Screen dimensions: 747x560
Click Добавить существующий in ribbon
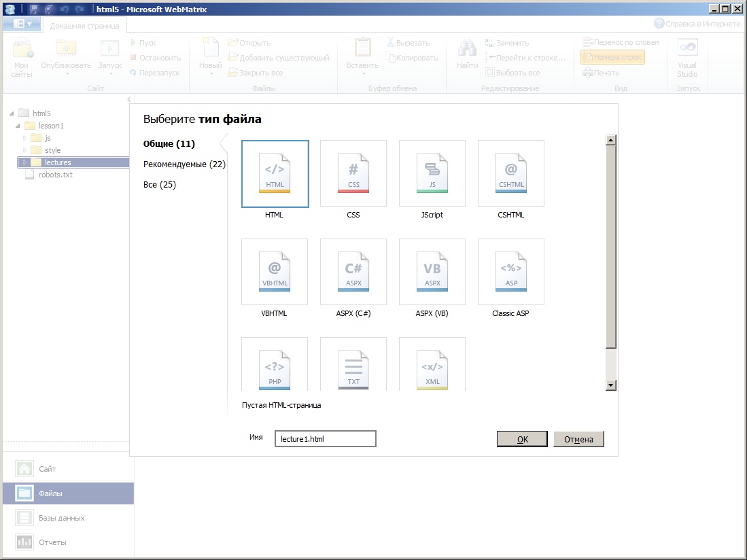pos(279,58)
